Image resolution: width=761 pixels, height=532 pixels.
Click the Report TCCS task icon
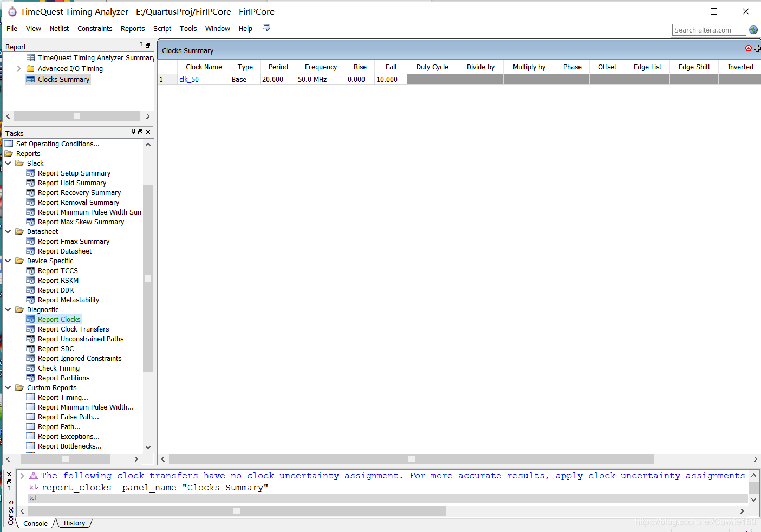click(30, 271)
